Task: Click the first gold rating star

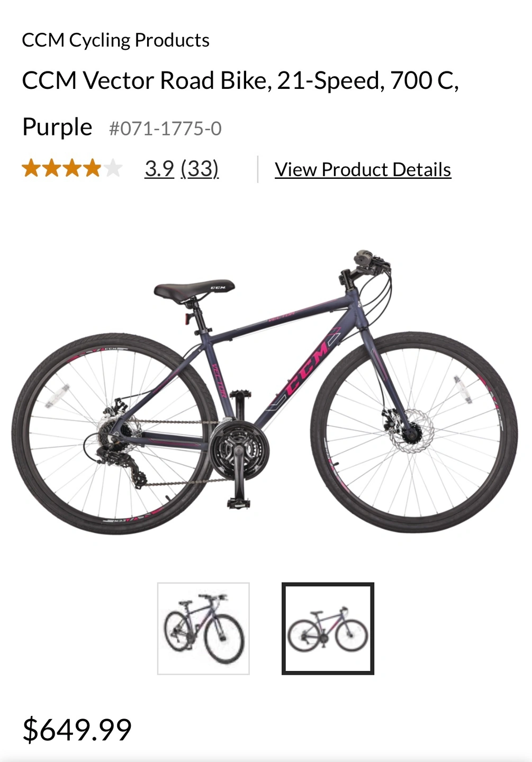Action: [x=31, y=168]
